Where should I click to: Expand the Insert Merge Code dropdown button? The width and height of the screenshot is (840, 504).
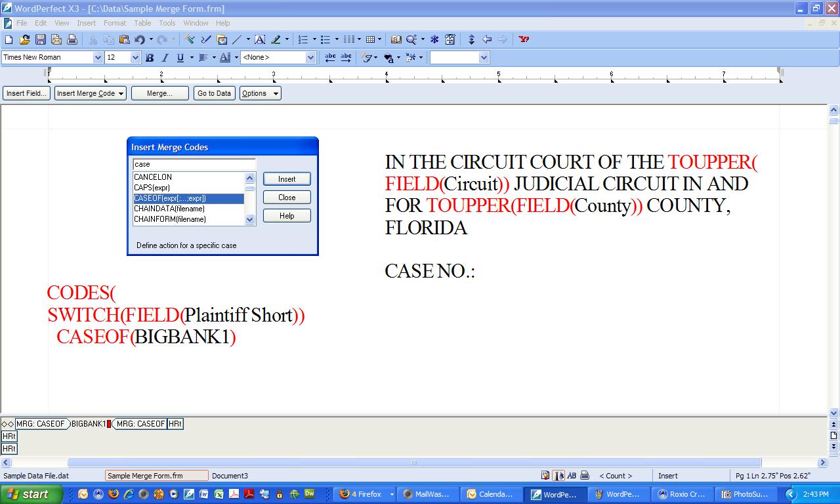tap(90, 93)
